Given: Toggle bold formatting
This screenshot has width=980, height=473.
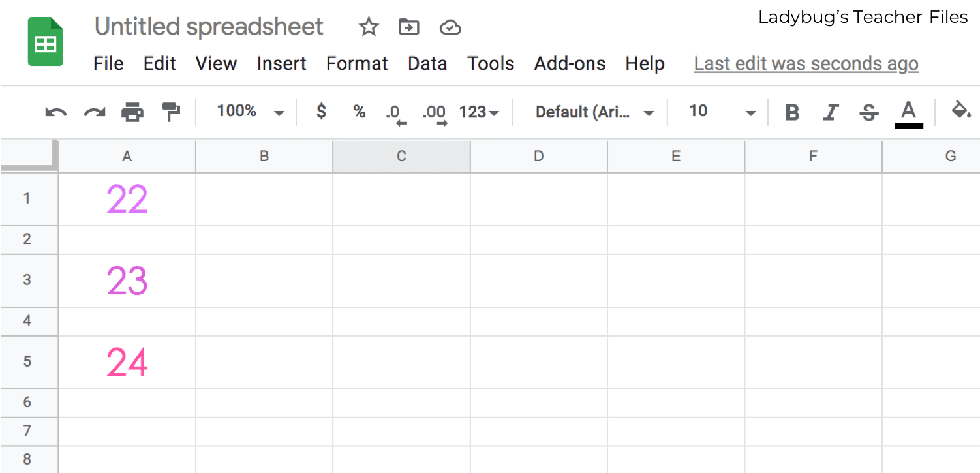Looking at the screenshot, I should [792, 112].
